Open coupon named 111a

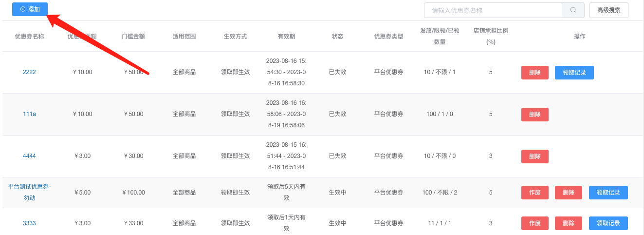(x=29, y=114)
